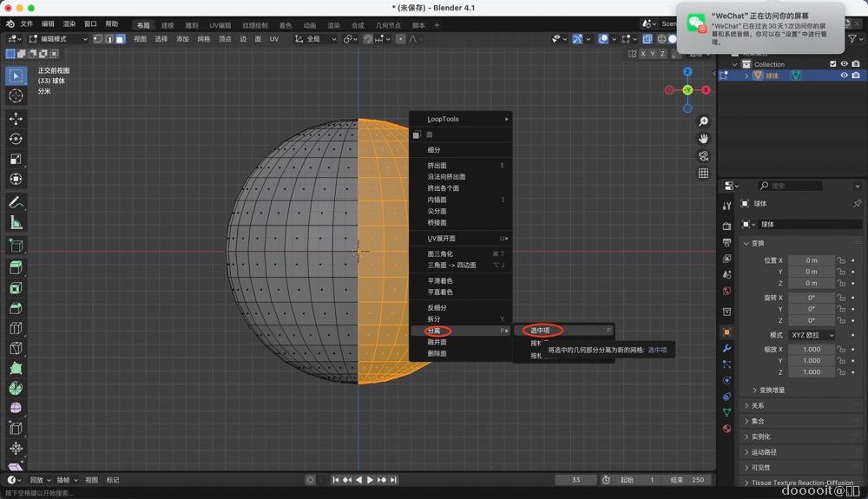Select the Measure tool
Screen dimensions: 868x499
pyautogui.click(x=16, y=223)
